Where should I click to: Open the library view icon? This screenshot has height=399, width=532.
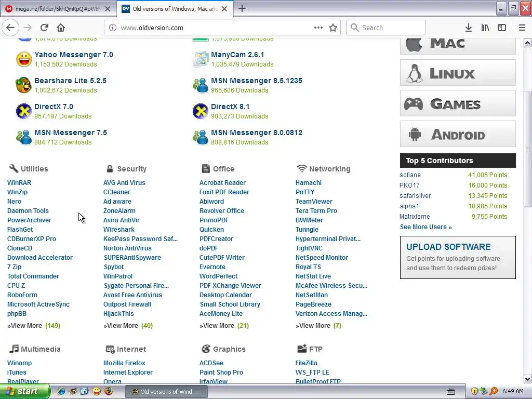click(x=485, y=28)
